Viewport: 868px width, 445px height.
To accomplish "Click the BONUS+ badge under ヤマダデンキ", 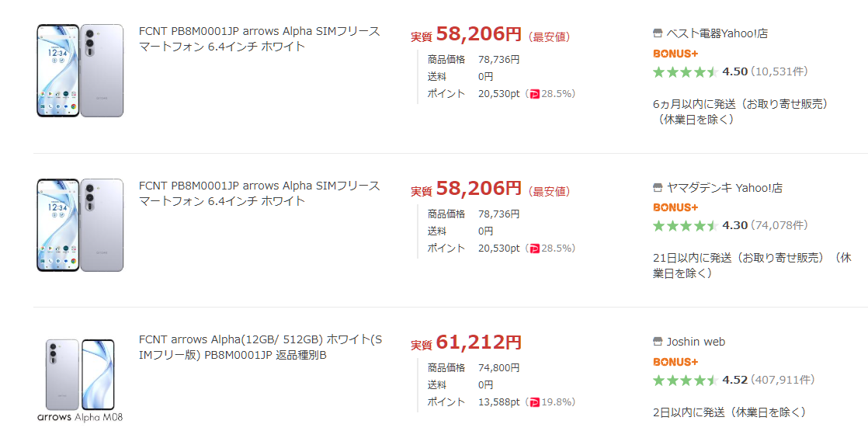I will (675, 207).
